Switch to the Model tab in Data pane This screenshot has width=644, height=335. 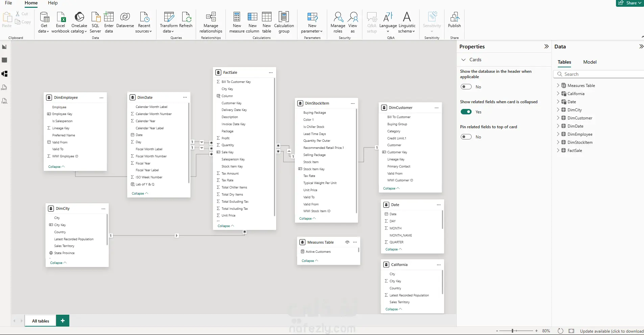tap(590, 62)
